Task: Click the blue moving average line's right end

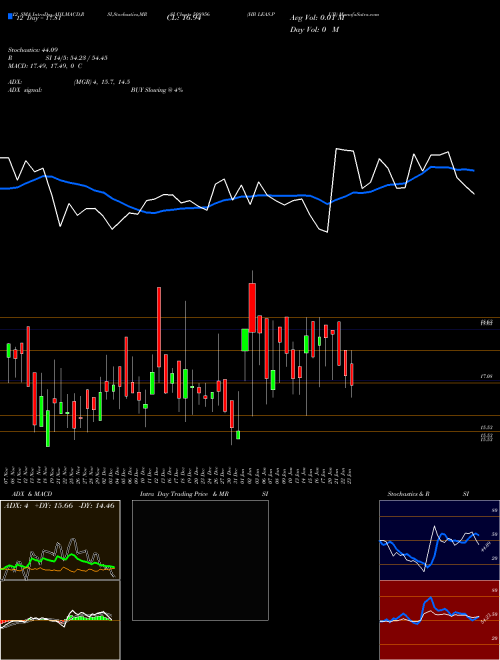Action: tap(473, 170)
